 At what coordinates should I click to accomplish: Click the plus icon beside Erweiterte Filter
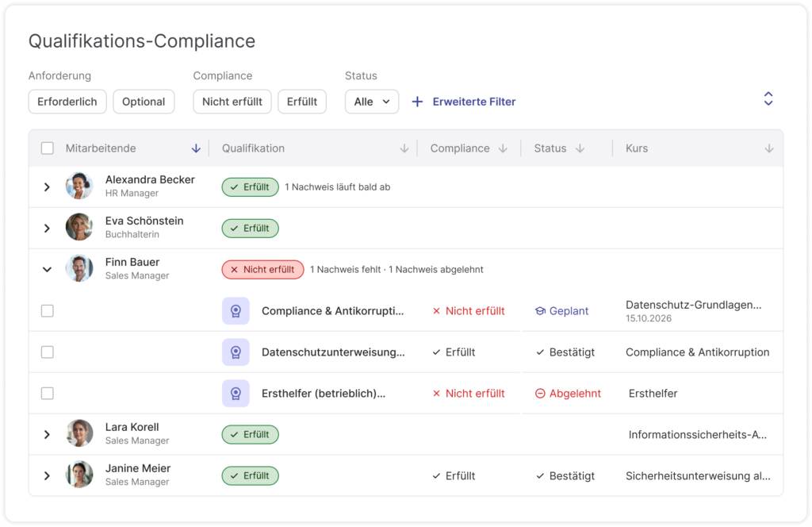coord(417,102)
